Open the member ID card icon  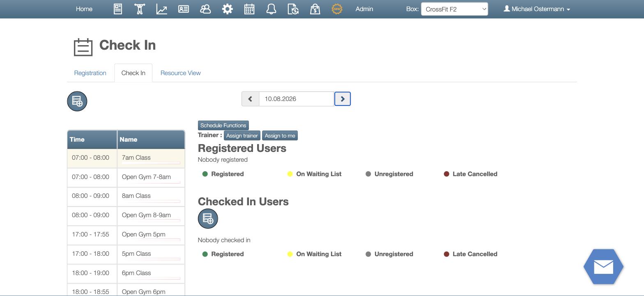point(184,9)
